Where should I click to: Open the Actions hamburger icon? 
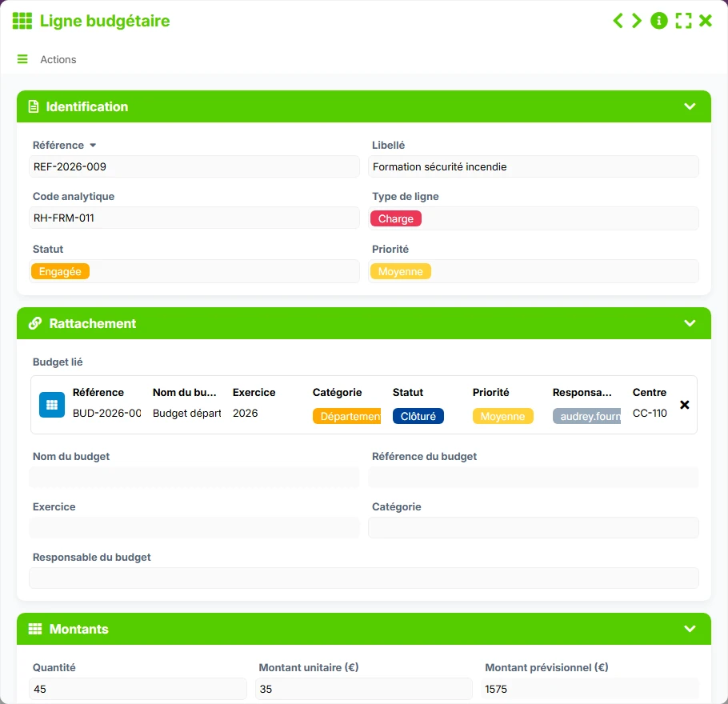click(22, 59)
